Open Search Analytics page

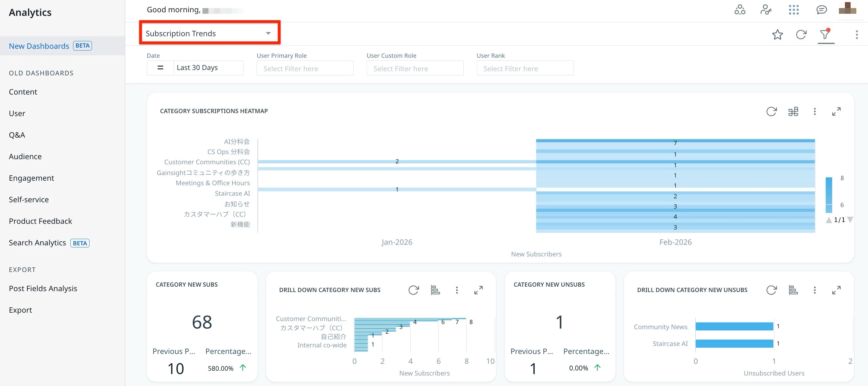(x=37, y=243)
